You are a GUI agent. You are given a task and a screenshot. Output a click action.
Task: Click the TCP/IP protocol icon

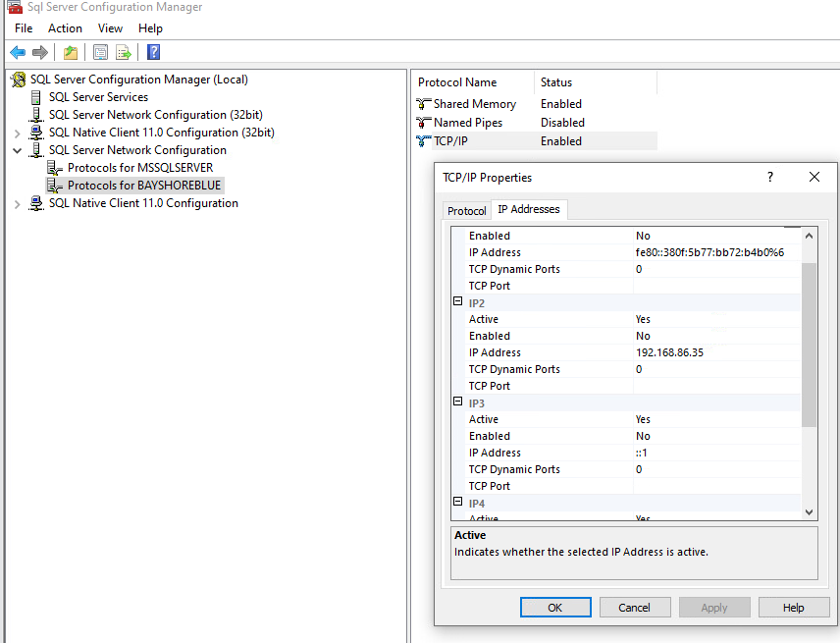click(x=424, y=141)
